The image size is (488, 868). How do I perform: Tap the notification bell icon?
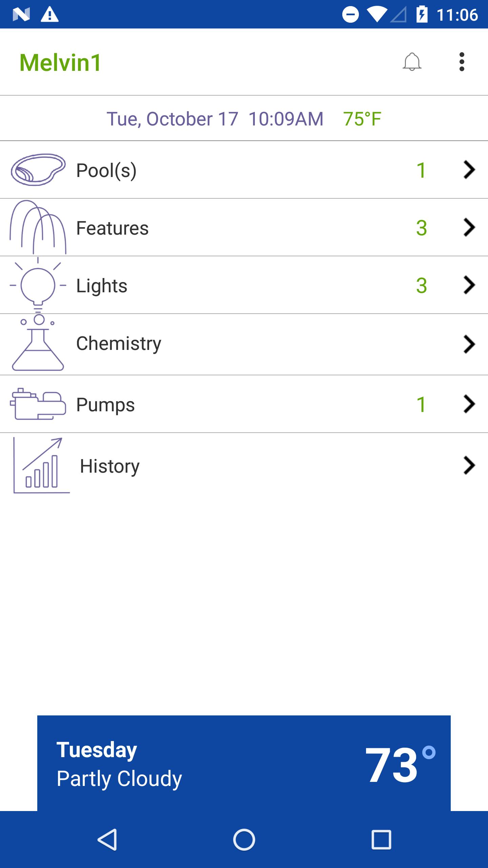pyautogui.click(x=412, y=62)
